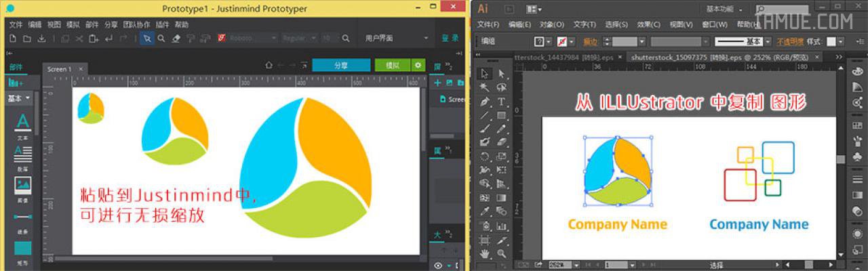The width and height of the screenshot is (868, 271).
Task: Select the Paintbrush tool in Illustrator
Action: 484,129
